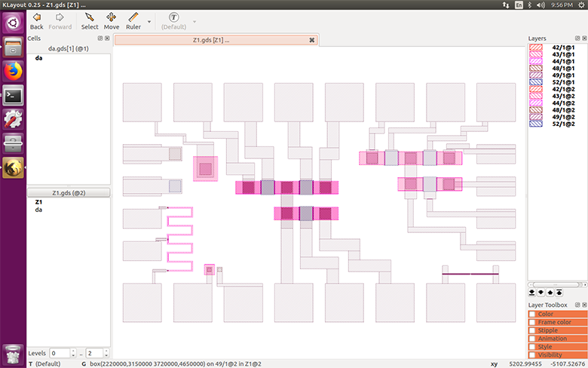
Task: Click the da.gds[1] (@1) cell header
Action: pyautogui.click(x=69, y=49)
